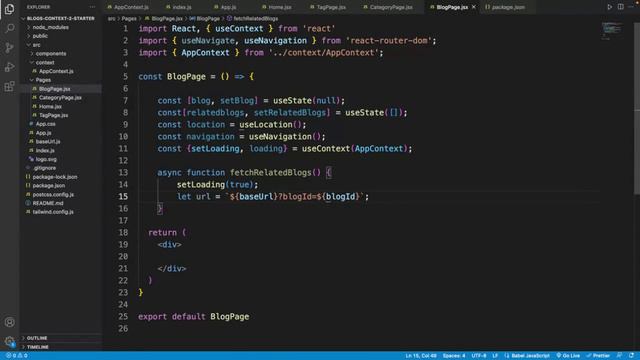The height and width of the screenshot is (360, 640).
Task: Open the Manage gear icon
Action: pyautogui.click(x=9, y=341)
